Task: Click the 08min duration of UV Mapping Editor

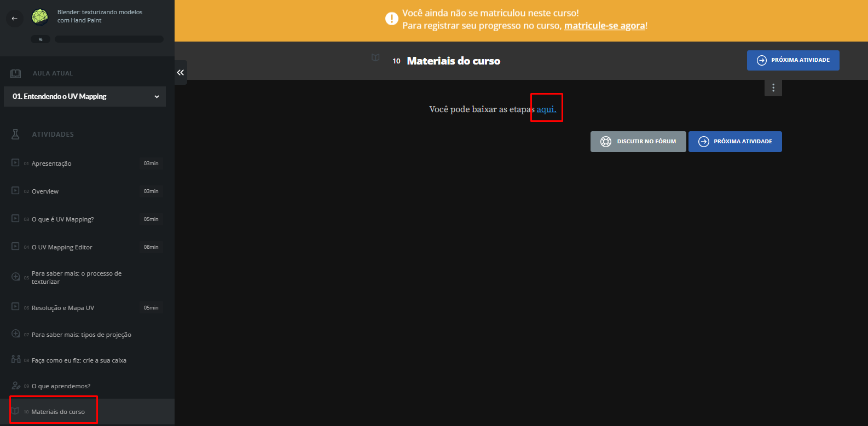Action: coord(151,247)
